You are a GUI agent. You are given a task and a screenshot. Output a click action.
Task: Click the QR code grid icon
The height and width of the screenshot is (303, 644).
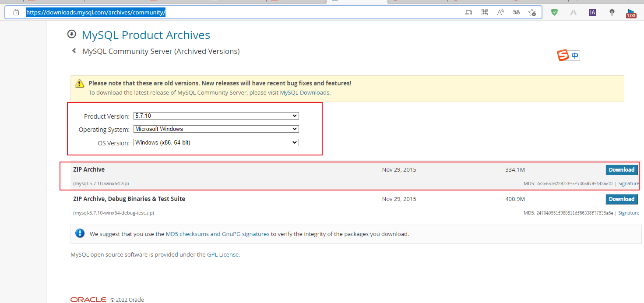click(485, 12)
